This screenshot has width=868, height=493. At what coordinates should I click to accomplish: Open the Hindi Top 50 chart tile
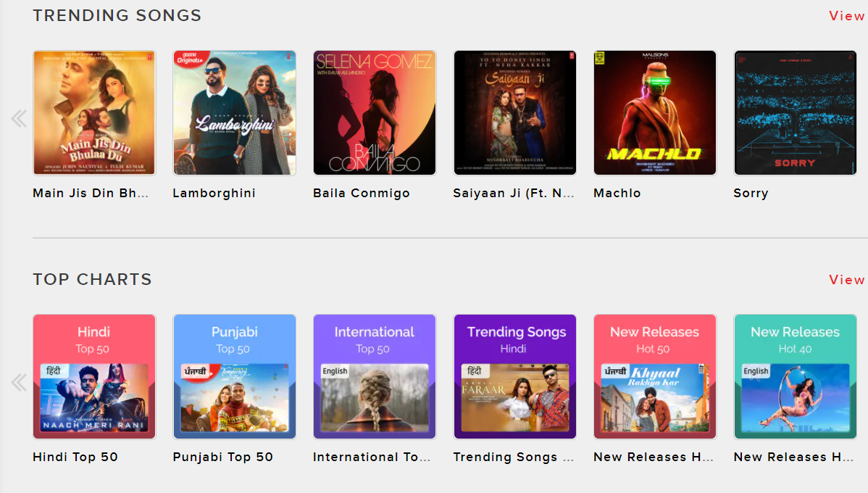[94, 377]
